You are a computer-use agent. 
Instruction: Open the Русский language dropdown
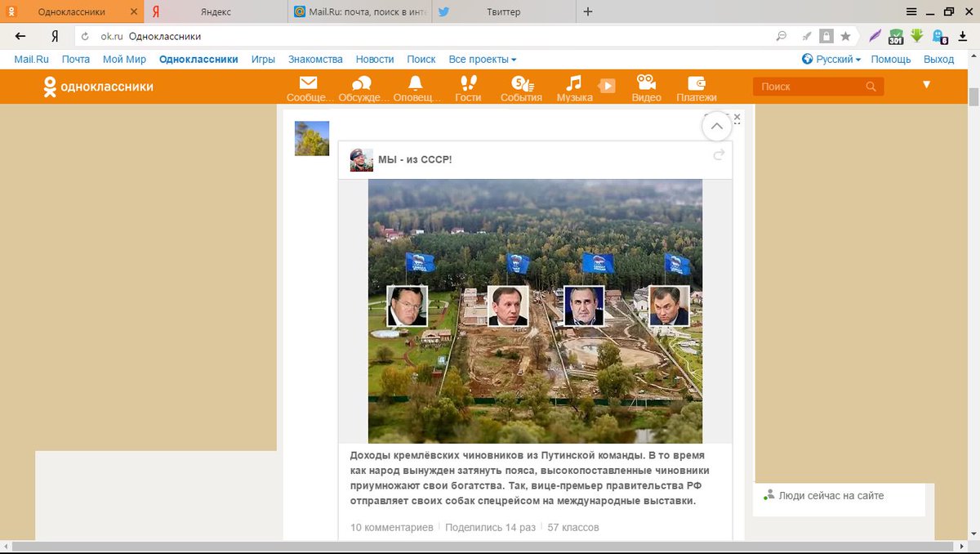click(831, 59)
